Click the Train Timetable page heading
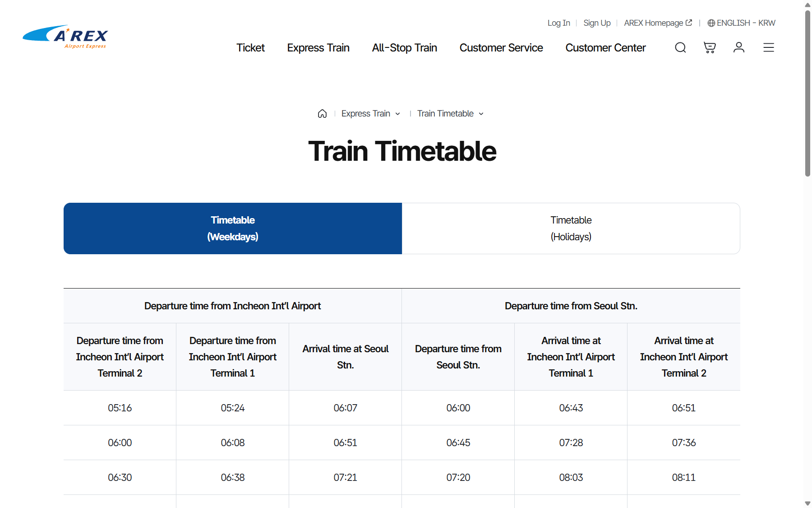The height and width of the screenshot is (508, 812). pos(402,151)
